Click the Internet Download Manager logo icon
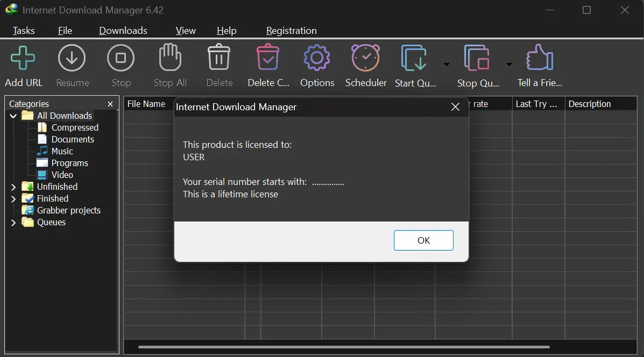 pos(11,10)
